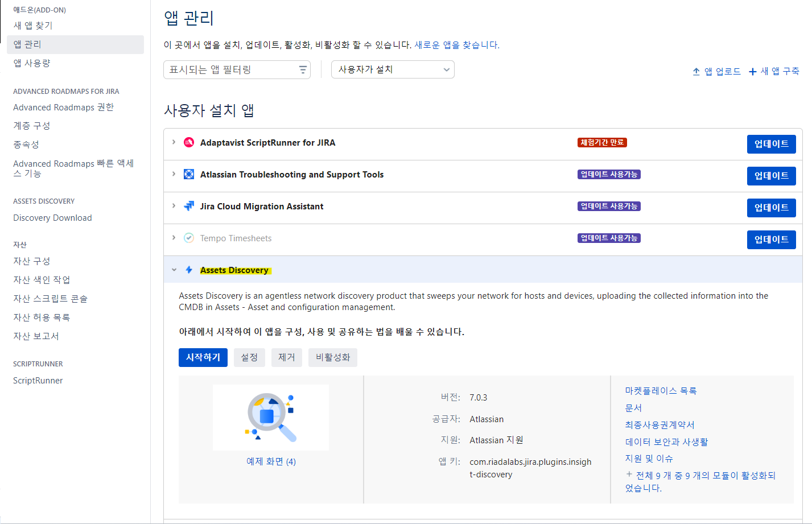Open the 문서 link

click(x=633, y=408)
